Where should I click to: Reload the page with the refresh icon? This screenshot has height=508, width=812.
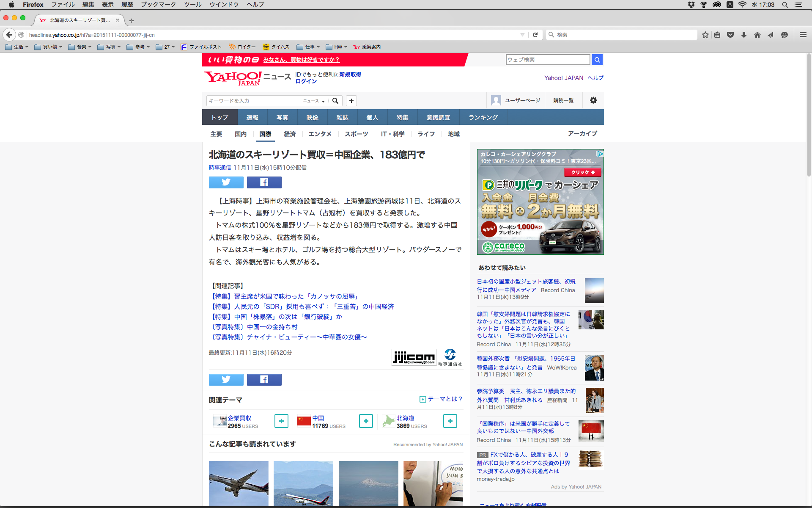click(x=535, y=35)
